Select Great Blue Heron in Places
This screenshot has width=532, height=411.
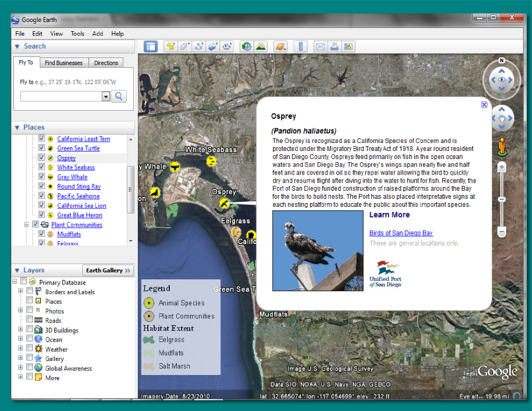pyautogui.click(x=80, y=215)
